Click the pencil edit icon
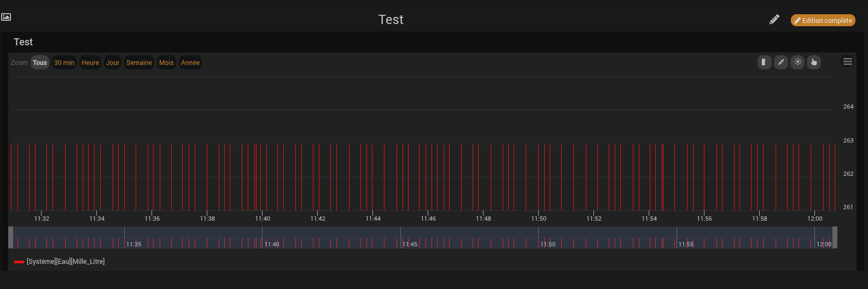The image size is (868, 289). (x=774, y=20)
